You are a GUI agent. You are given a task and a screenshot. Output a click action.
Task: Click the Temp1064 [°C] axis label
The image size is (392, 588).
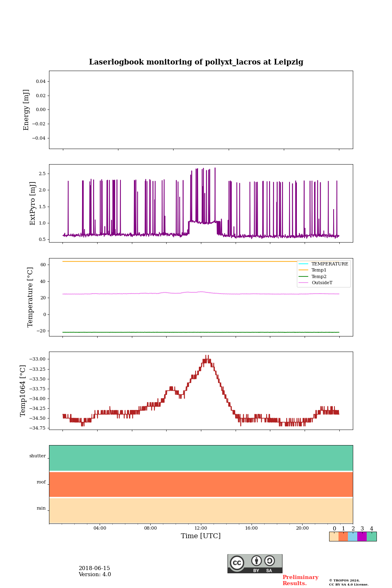tap(23, 391)
